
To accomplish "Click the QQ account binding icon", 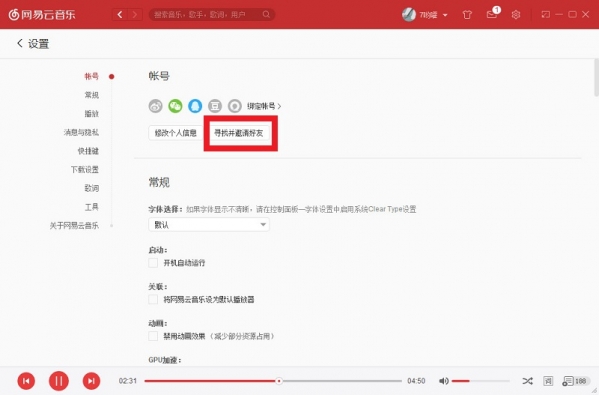I will [x=195, y=106].
